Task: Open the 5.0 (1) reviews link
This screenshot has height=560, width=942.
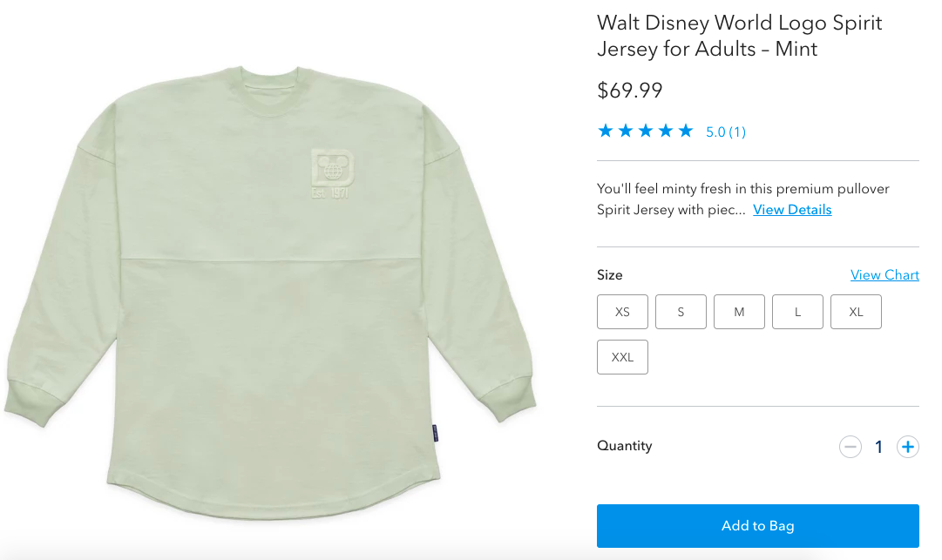Action: 725,132
